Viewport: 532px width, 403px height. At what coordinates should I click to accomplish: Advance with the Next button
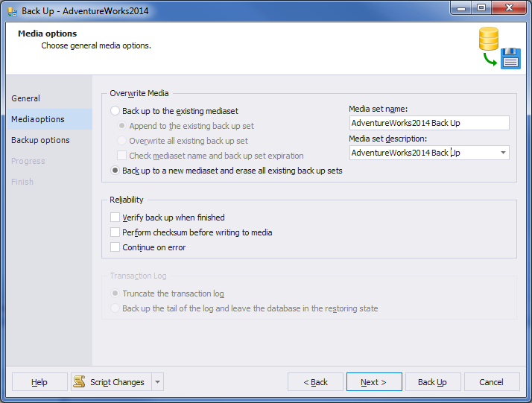click(374, 382)
